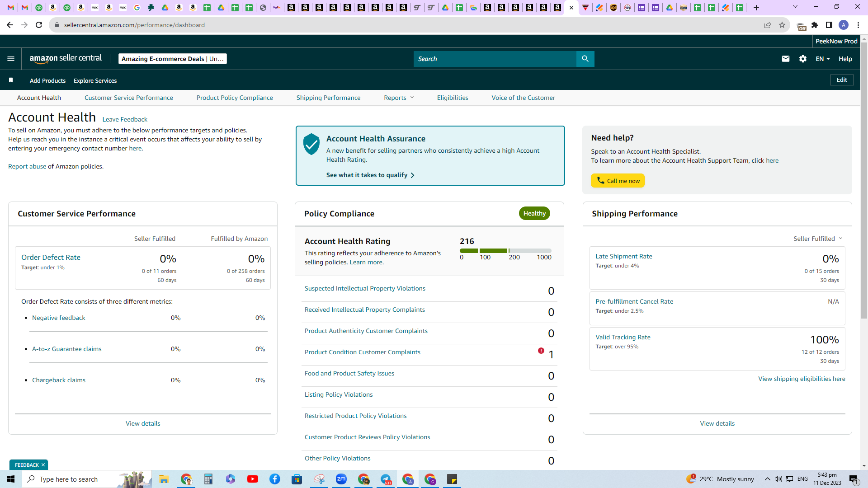The height and width of the screenshot is (488, 868).
Task: Open the EN language dropdown
Action: pos(823,59)
